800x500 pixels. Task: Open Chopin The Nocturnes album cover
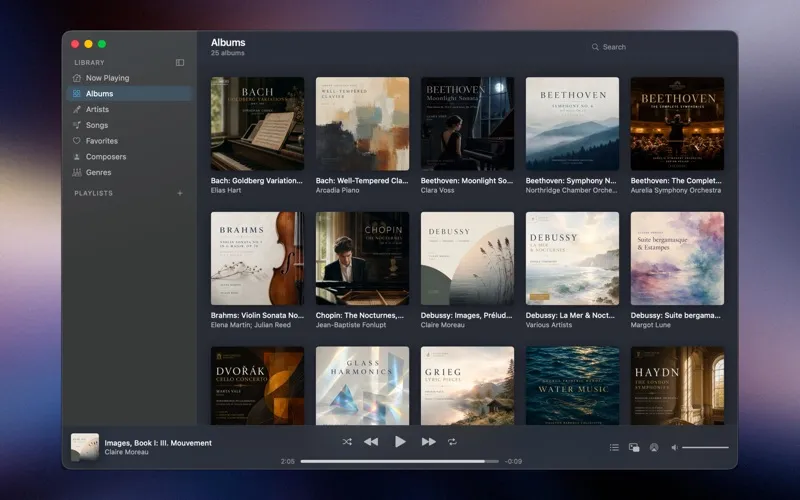[362, 258]
